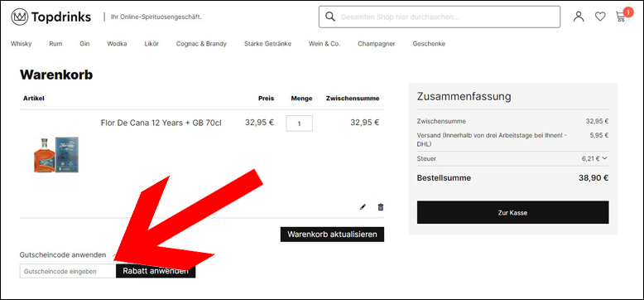Click the Warenkorb page heading
Screen dimensions: 644x300
(56, 75)
